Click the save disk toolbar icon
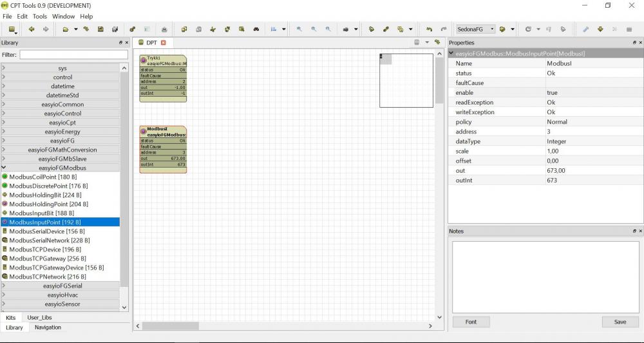Viewport: 644px width, 343px height. point(100,29)
